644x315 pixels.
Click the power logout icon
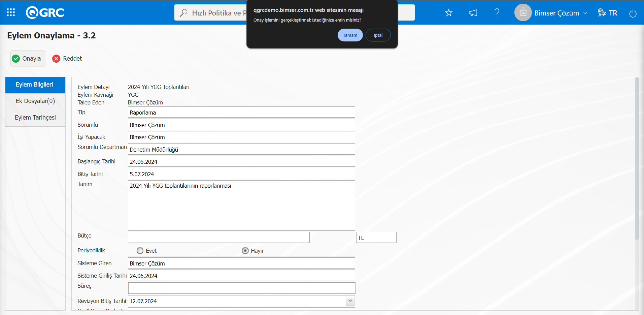(x=633, y=13)
